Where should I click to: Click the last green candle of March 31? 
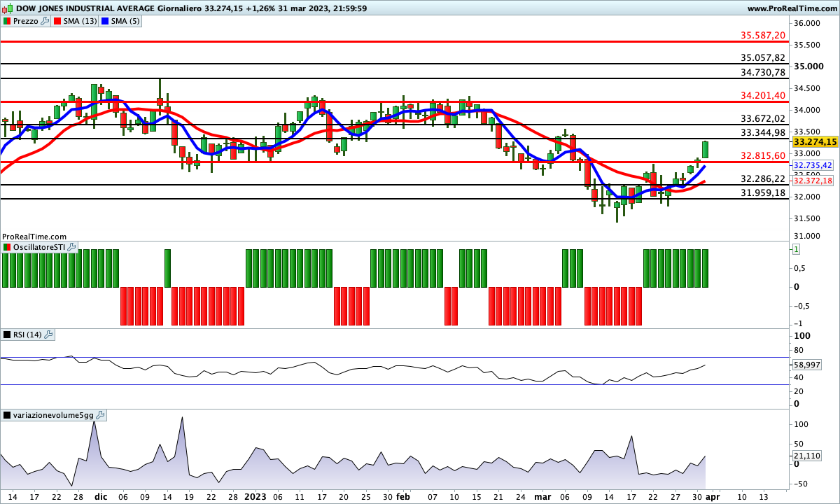click(x=706, y=149)
